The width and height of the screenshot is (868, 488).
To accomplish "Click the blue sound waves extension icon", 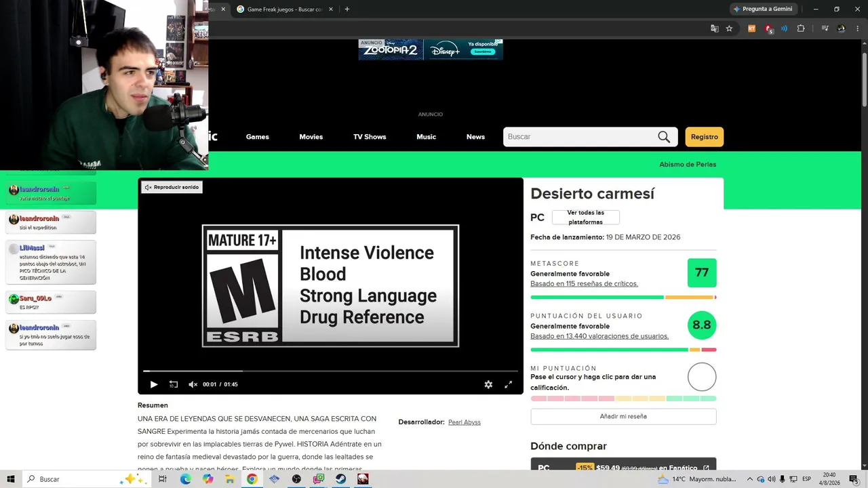I will (784, 28).
